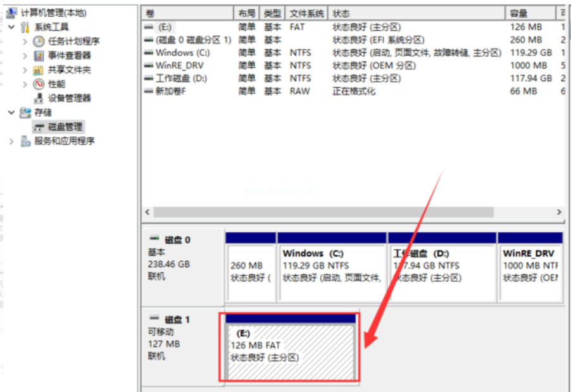Viewport: 571px width, 392px height.
Task: Click the Task Scheduler clock icon
Action: coord(39,41)
